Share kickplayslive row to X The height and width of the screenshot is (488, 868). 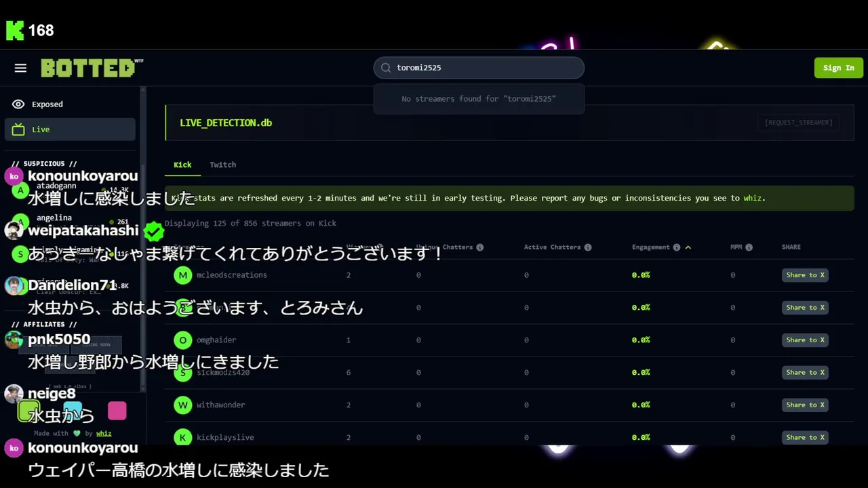[x=805, y=438]
